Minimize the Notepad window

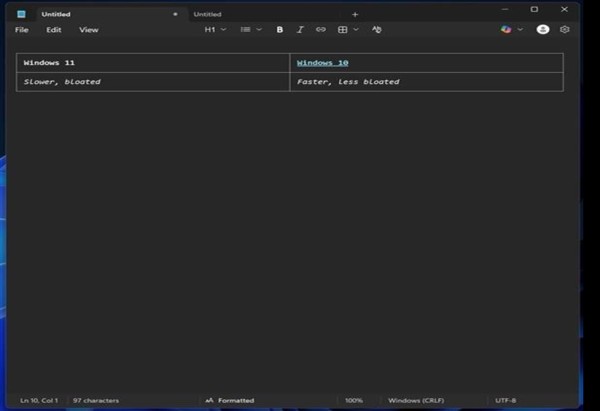(505, 9)
